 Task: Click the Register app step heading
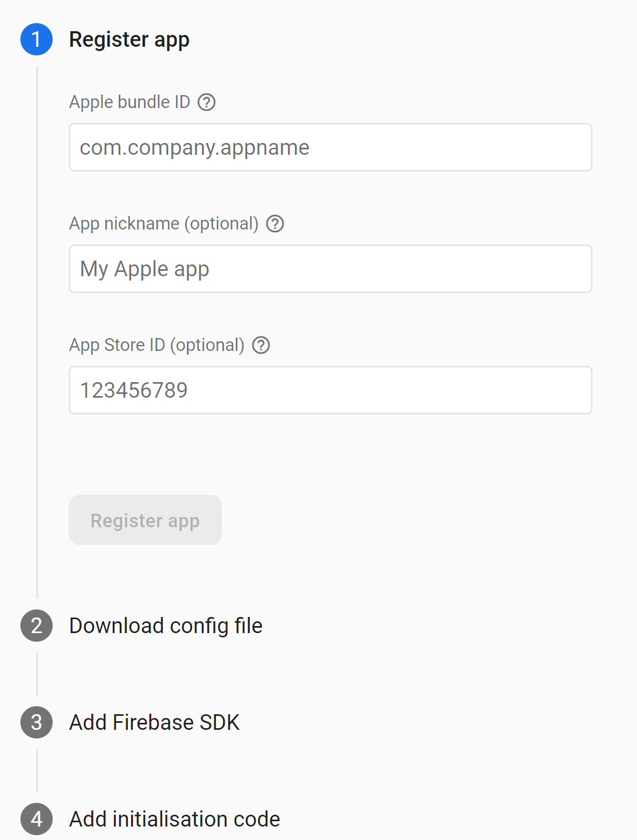(x=129, y=40)
